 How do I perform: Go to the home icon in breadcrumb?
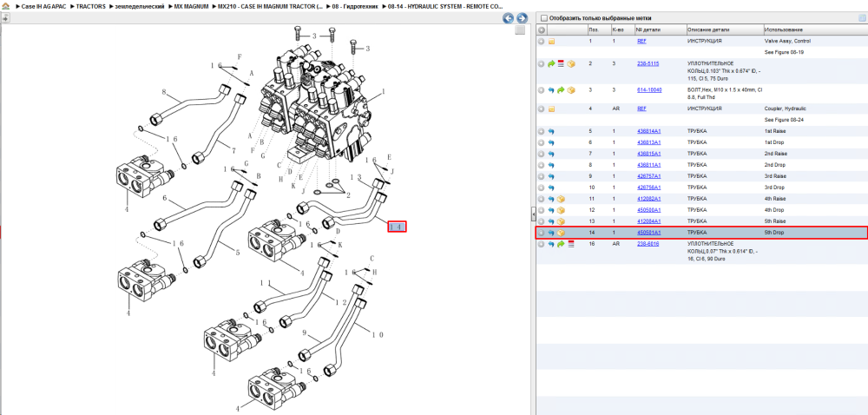tap(6, 6)
